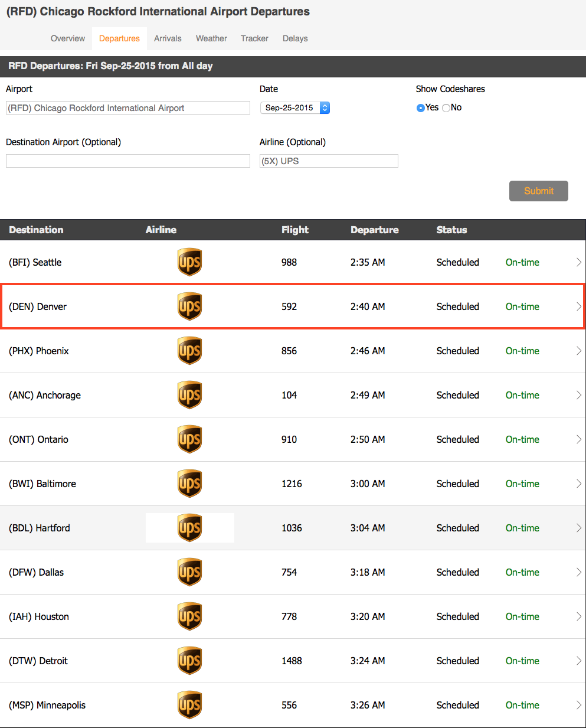Switch to the Overview tab
Image resolution: width=586 pixels, height=728 pixels.
(68, 38)
